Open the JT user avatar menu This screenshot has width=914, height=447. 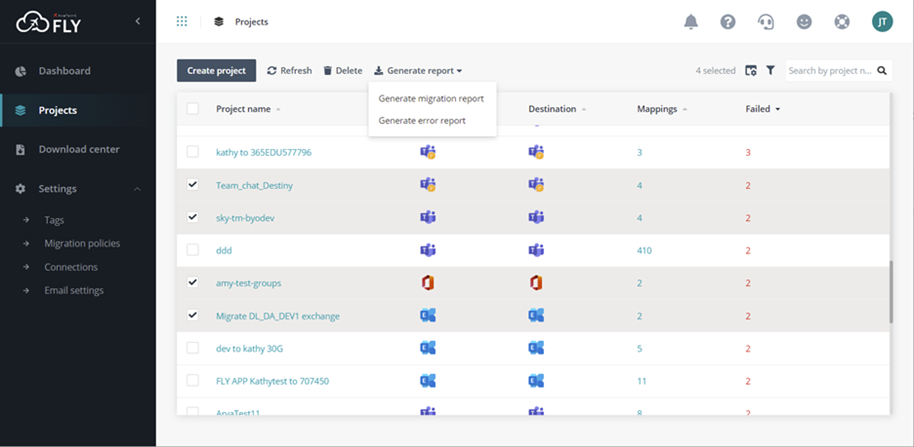882,22
